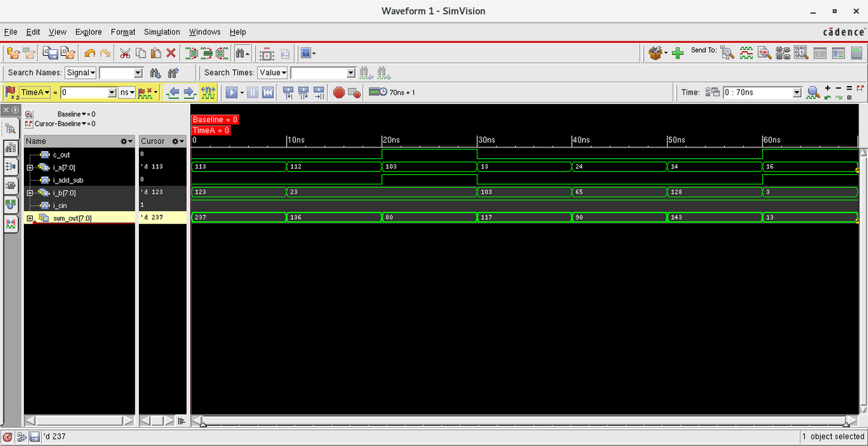The width and height of the screenshot is (868, 446).
Task: Stop the simulation using the red stop icon
Action: tap(338, 92)
